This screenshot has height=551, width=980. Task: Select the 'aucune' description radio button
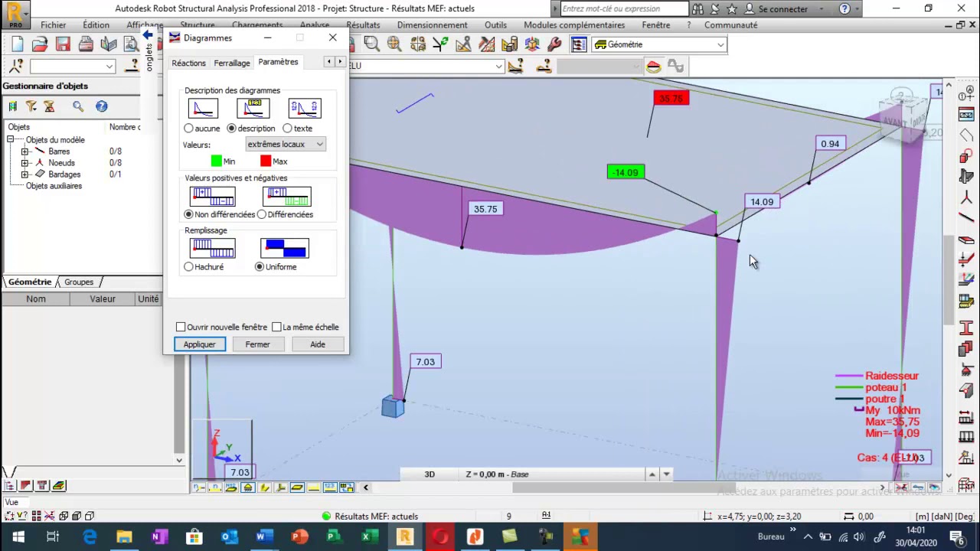189,129
